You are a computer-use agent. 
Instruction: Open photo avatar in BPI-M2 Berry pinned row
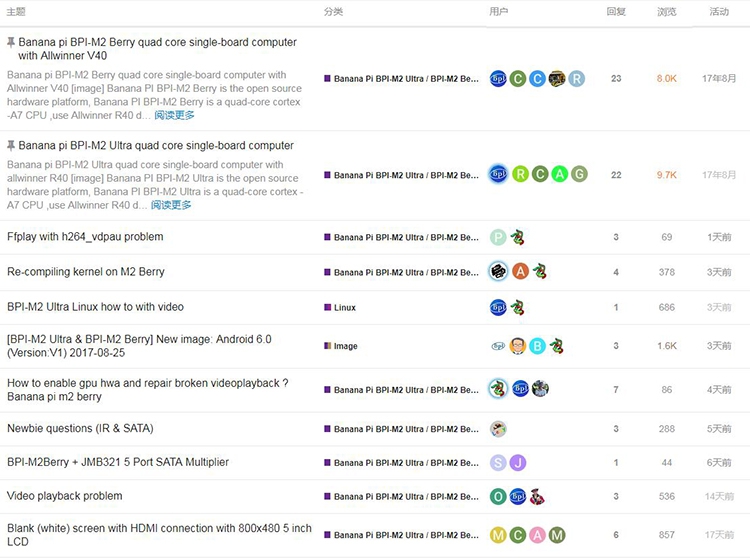(557, 78)
